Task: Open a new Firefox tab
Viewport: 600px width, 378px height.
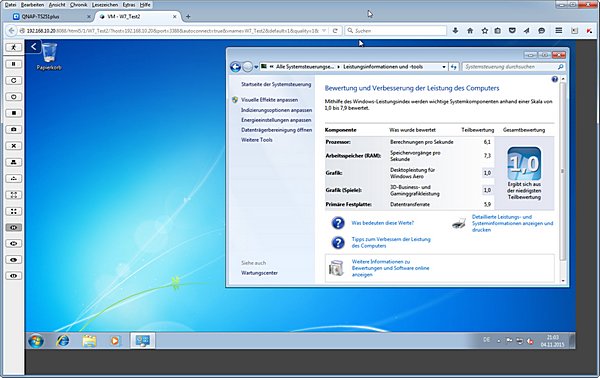Action: 188,16
